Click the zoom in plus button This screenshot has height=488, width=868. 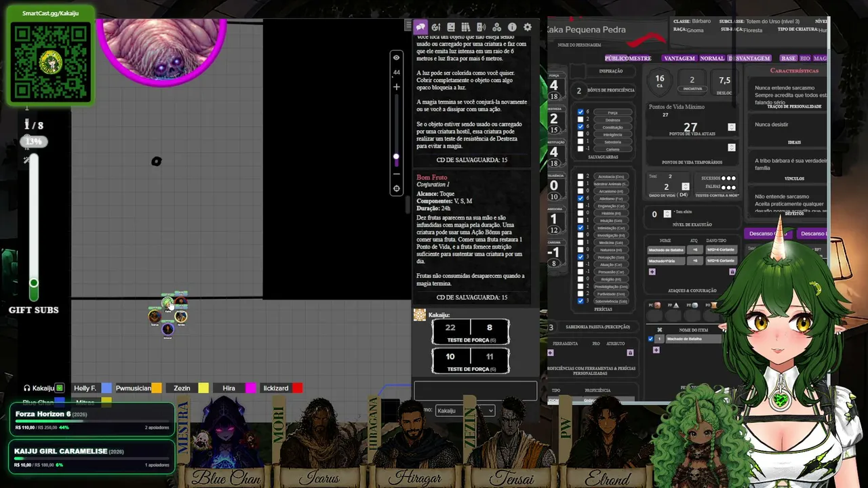(x=396, y=87)
